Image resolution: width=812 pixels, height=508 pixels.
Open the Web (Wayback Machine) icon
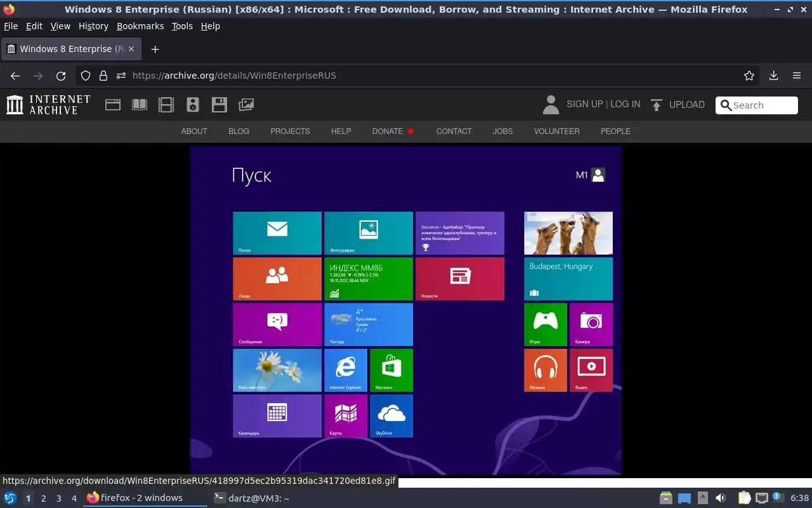pyautogui.click(x=113, y=105)
